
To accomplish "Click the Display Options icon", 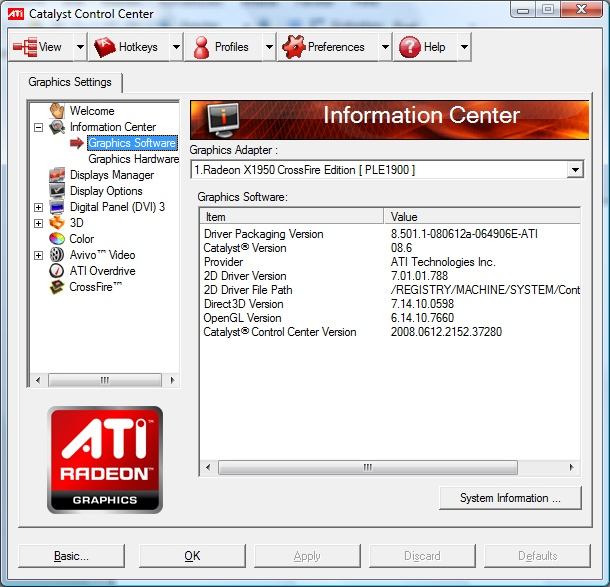I will coord(57,191).
